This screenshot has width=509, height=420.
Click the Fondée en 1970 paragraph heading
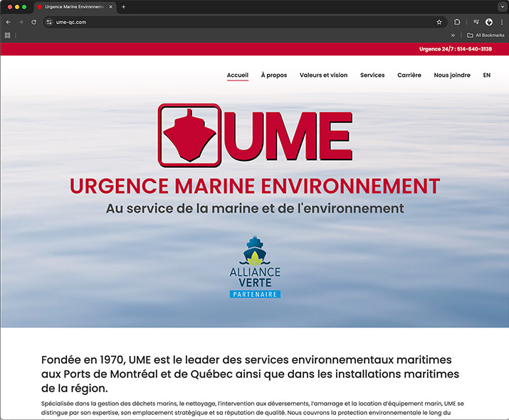click(x=250, y=374)
